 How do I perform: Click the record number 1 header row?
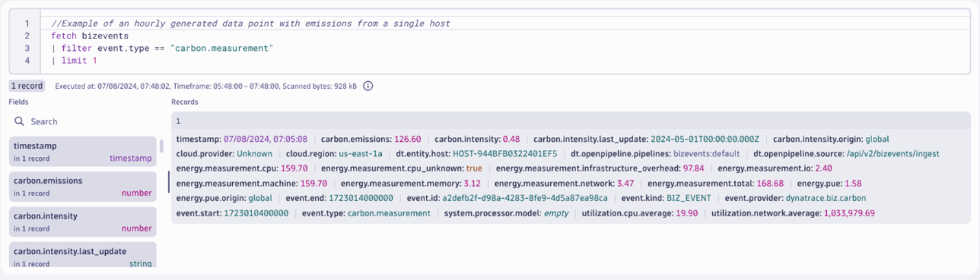point(571,120)
